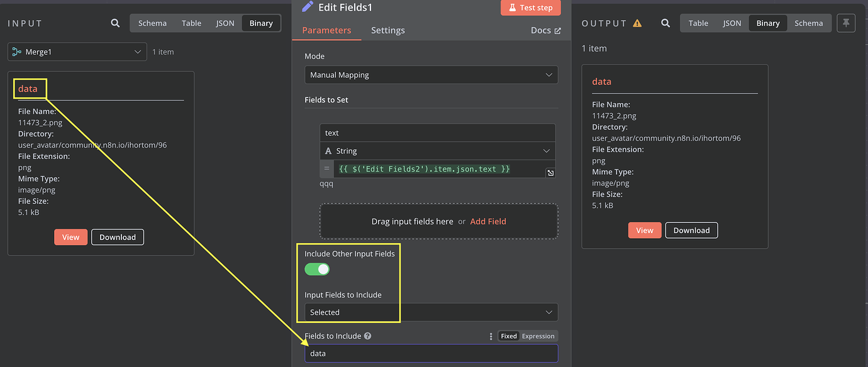Click the Docs external link icon
Image resolution: width=868 pixels, height=367 pixels.
coord(557,30)
